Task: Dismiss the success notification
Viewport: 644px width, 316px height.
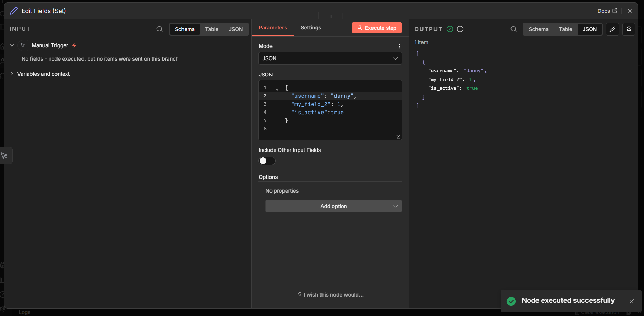Action: (631, 301)
